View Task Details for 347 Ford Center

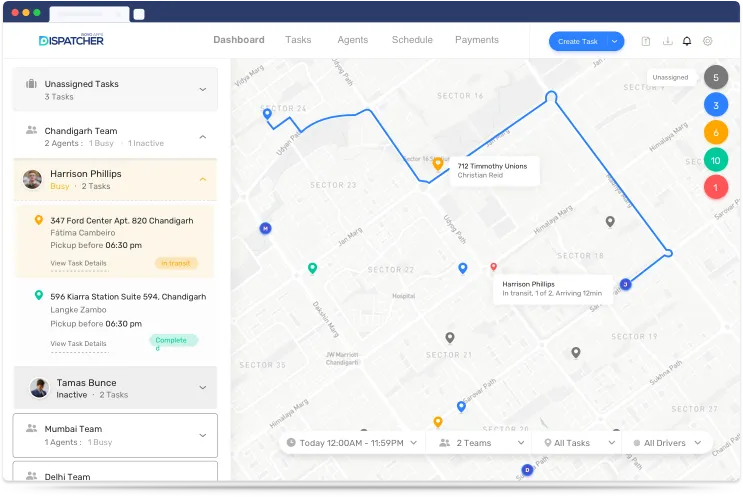pos(78,263)
